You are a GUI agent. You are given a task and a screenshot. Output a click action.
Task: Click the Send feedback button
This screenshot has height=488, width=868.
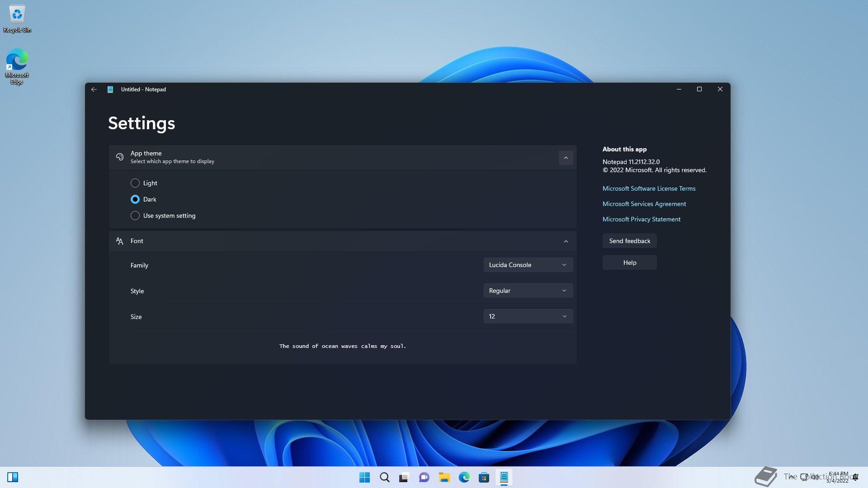click(x=629, y=241)
